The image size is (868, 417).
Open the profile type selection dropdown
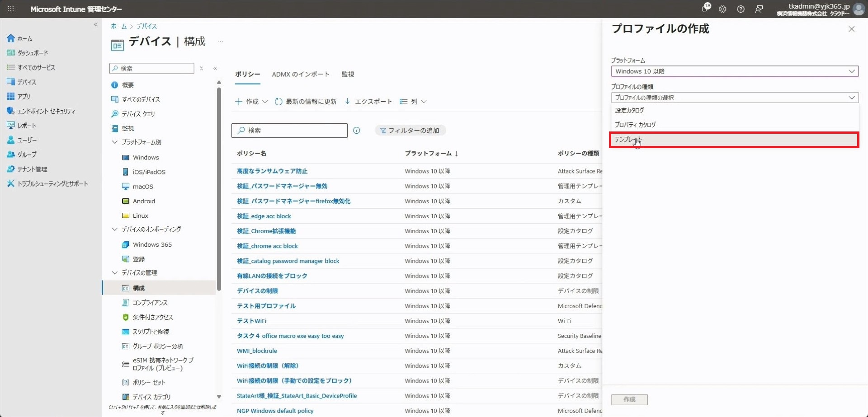pos(734,98)
